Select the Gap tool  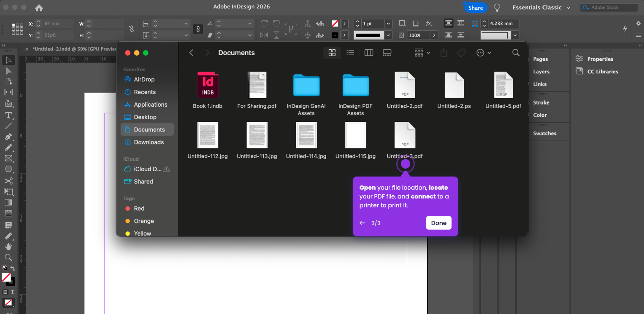tap(8, 92)
